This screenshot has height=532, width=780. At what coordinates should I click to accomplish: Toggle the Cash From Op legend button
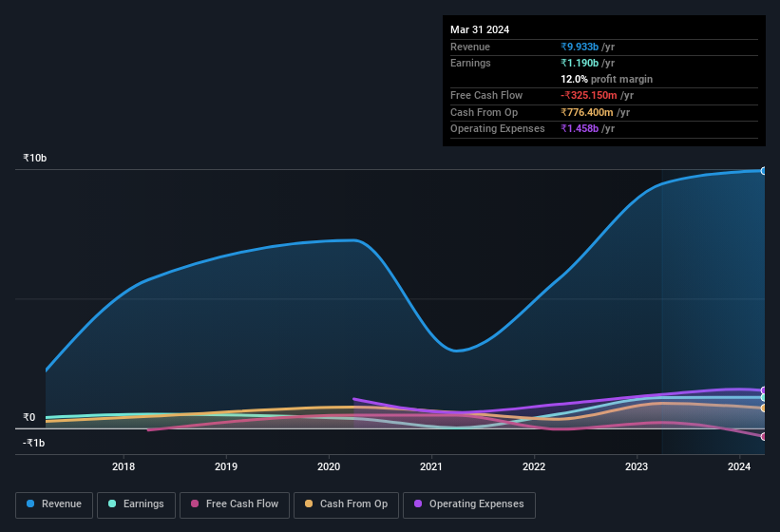pyautogui.click(x=346, y=505)
